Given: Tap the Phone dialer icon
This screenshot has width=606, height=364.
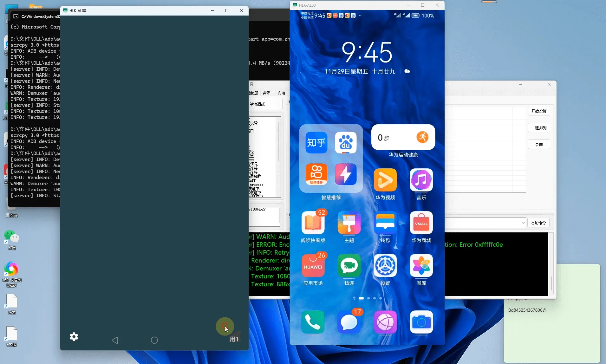Looking at the screenshot, I should pos(313,322).
